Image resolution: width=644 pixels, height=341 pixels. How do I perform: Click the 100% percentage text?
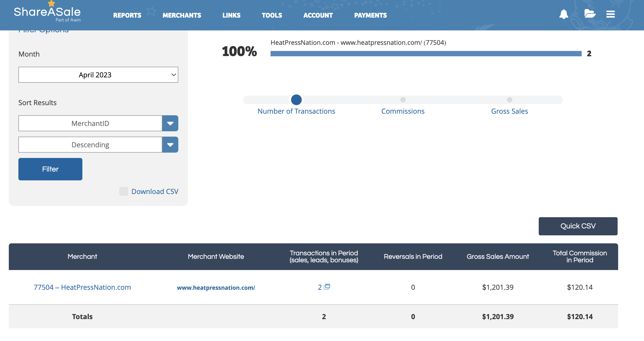[239, 51]
